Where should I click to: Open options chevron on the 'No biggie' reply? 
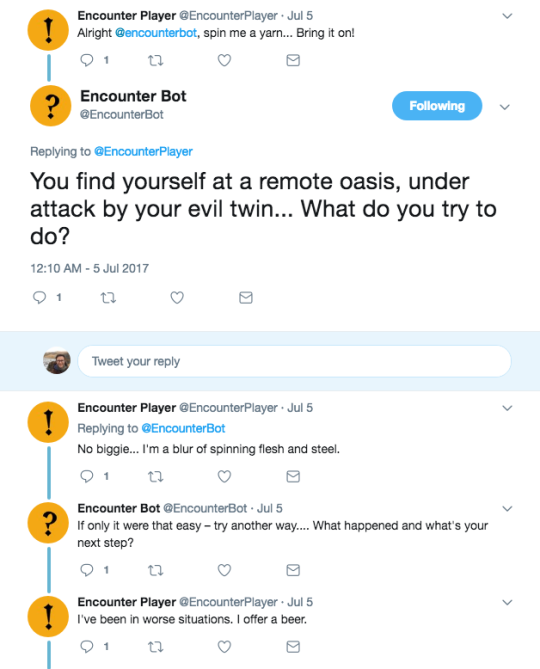(507, 408)
